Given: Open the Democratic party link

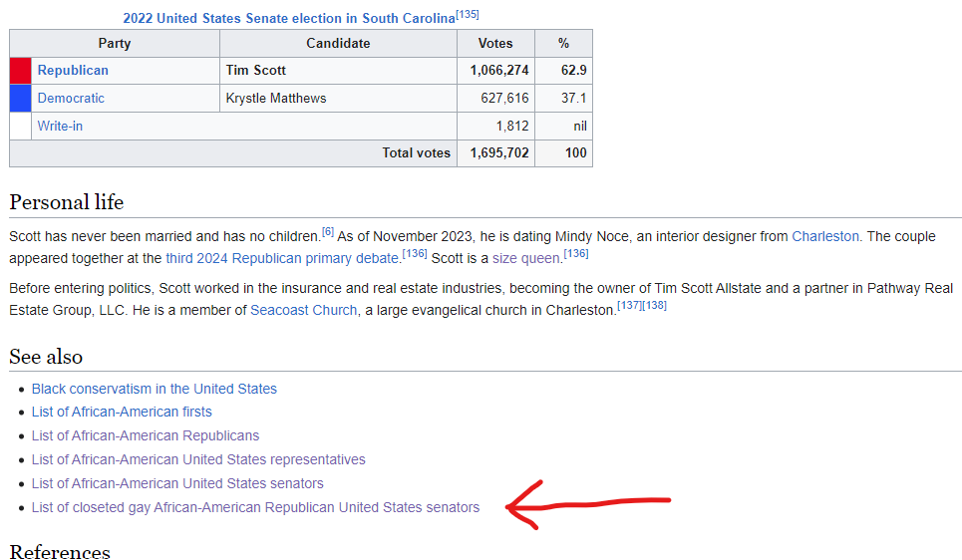Looking at the screenshot, I should 71,98.
